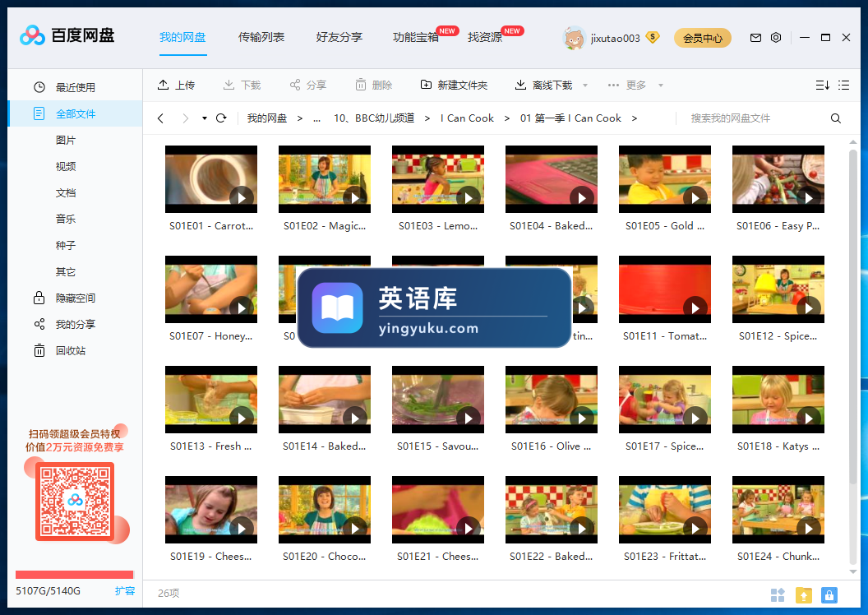Click username jixutao003

(615, 38)
